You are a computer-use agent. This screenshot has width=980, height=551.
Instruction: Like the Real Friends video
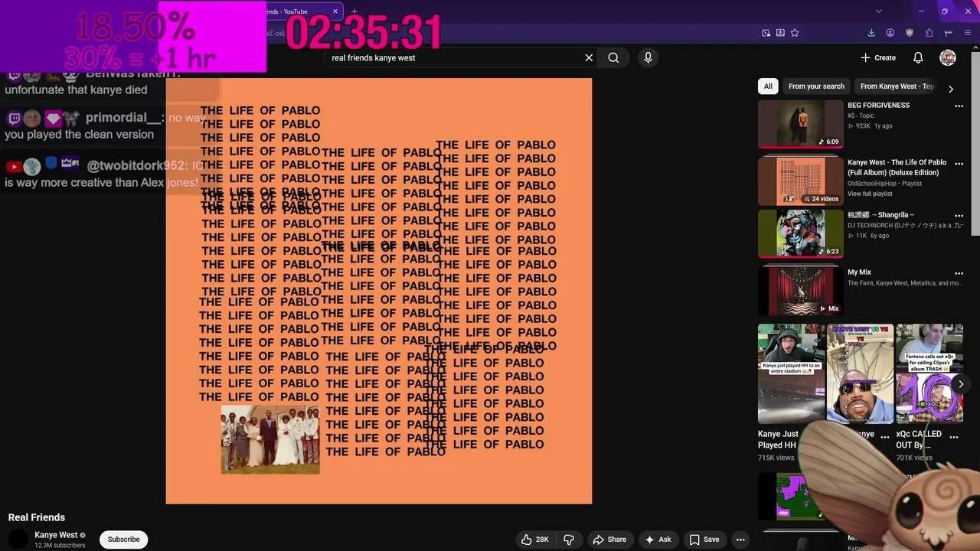coord(535,540)
